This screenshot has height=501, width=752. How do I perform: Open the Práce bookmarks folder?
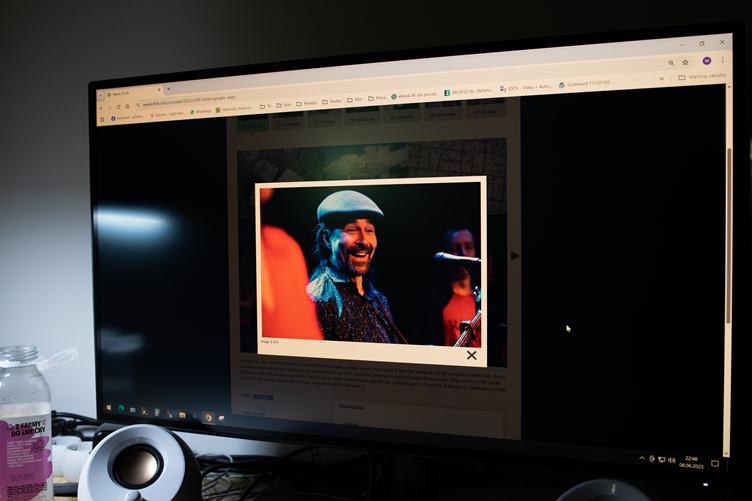377,98
